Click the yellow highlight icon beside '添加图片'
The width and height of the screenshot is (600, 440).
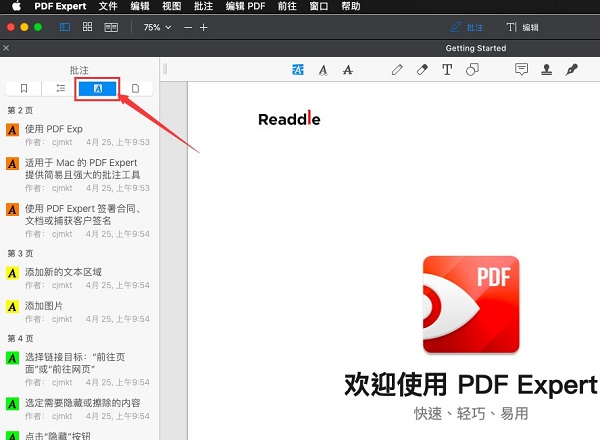[x=12, y=307]
